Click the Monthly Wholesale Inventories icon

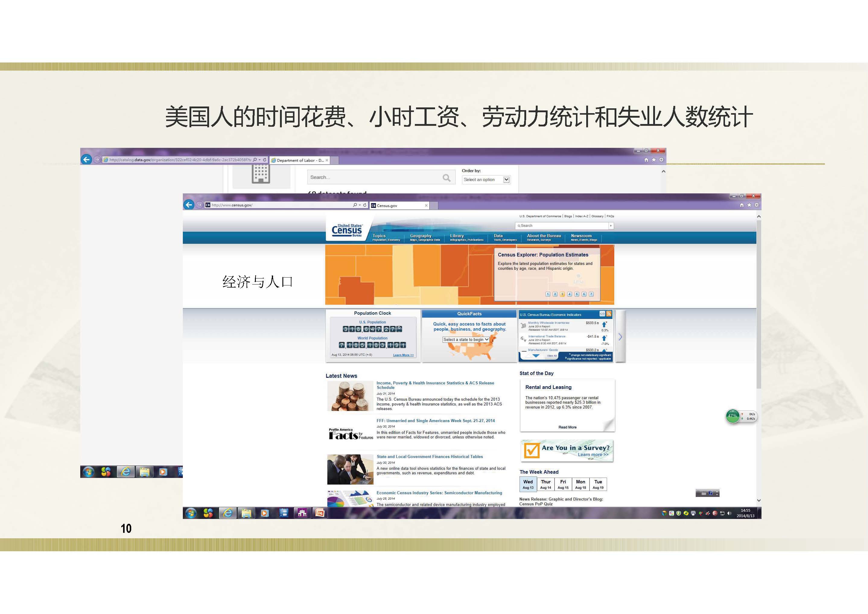523,326
